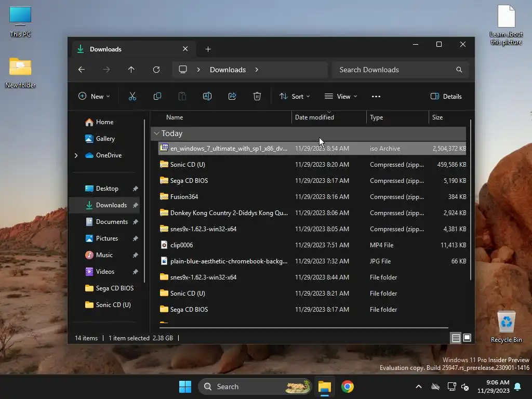Click File Explorer taskbar icon

(x=324, y=387)
